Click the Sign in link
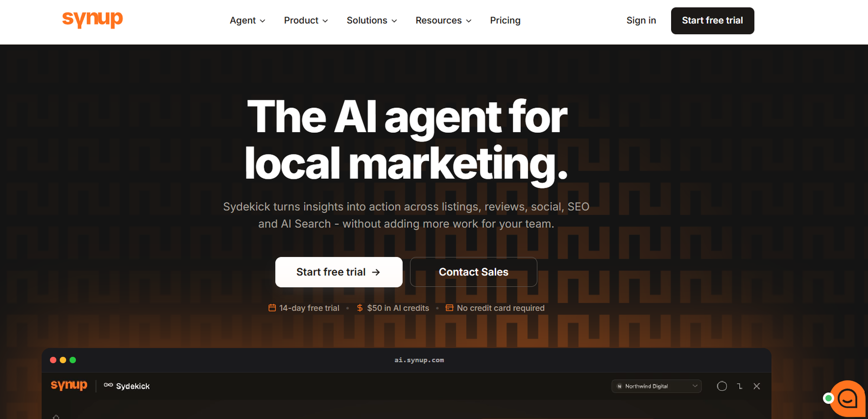This screenshot has width=868, height=419. coord(641,21)
